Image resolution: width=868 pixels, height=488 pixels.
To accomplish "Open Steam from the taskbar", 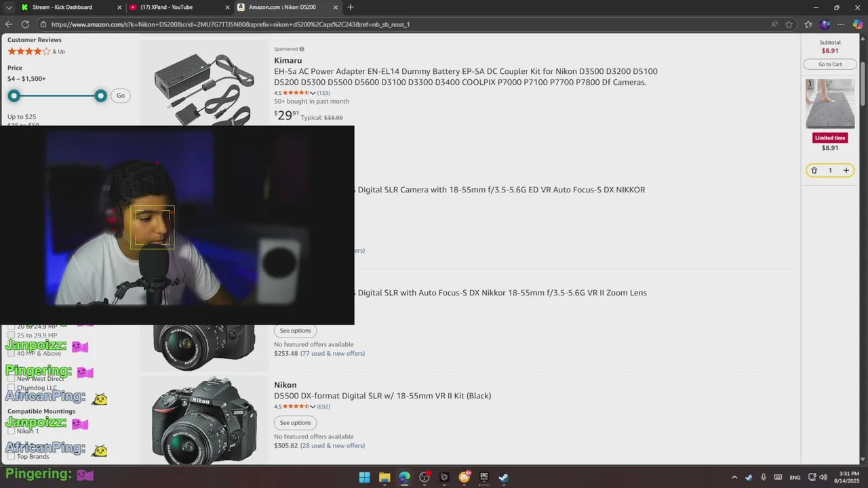I will tap(504, 477).
